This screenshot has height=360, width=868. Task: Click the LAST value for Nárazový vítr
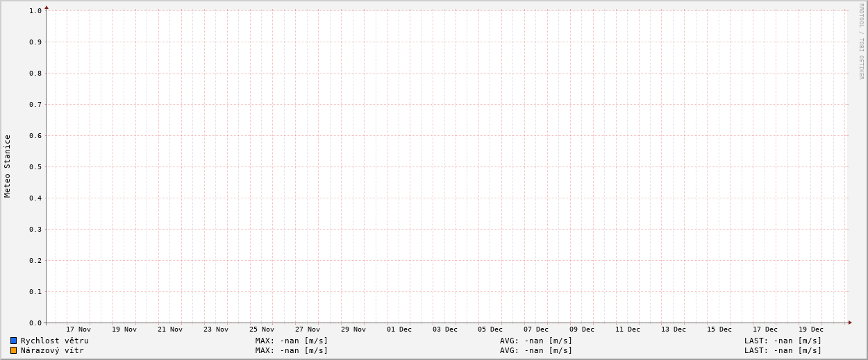783,350
